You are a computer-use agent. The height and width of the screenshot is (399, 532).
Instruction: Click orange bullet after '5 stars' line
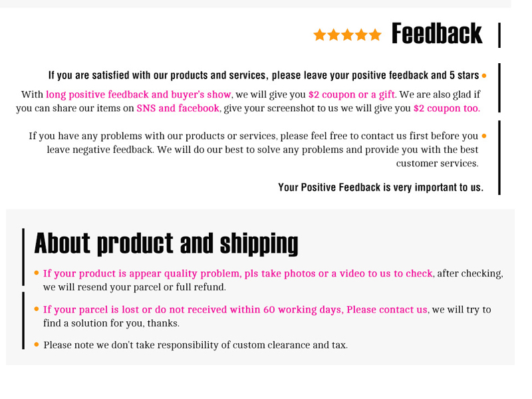[x=484, y=76]
